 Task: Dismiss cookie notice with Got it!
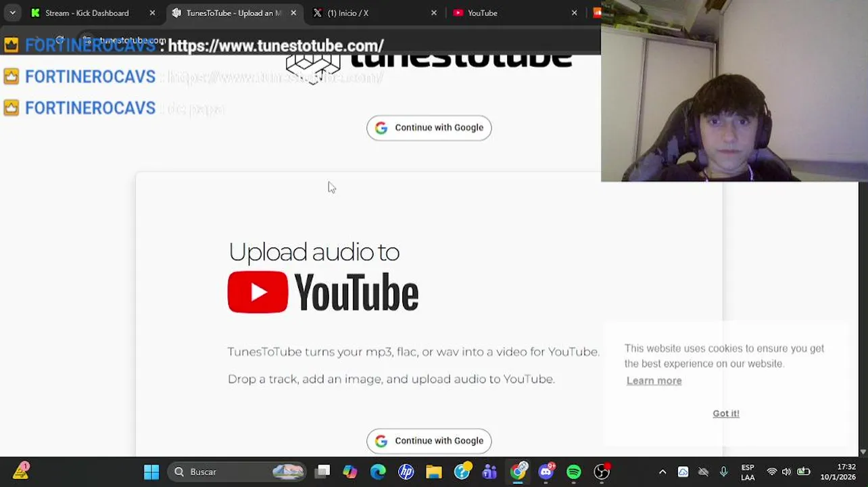point(726,413)
